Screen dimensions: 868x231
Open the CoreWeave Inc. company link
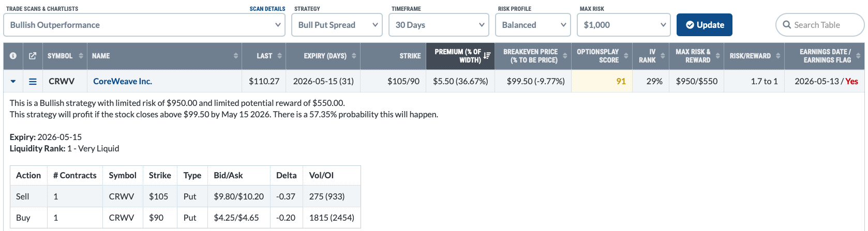pyautogui.click(x=123, y=82)
